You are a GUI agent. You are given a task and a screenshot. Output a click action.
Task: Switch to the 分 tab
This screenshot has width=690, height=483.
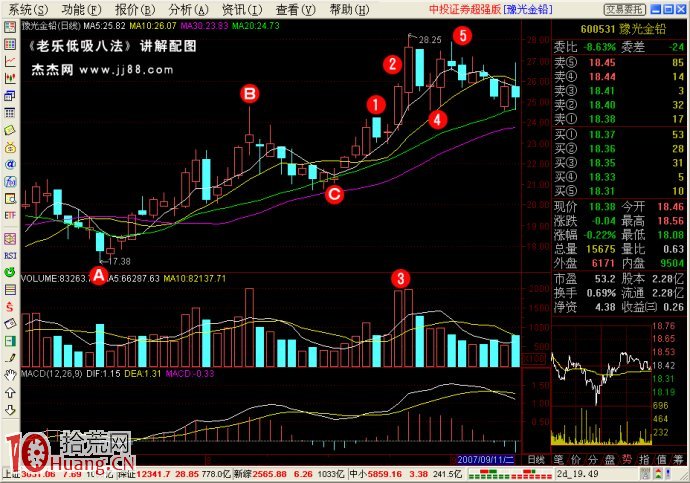coord(593,460)
